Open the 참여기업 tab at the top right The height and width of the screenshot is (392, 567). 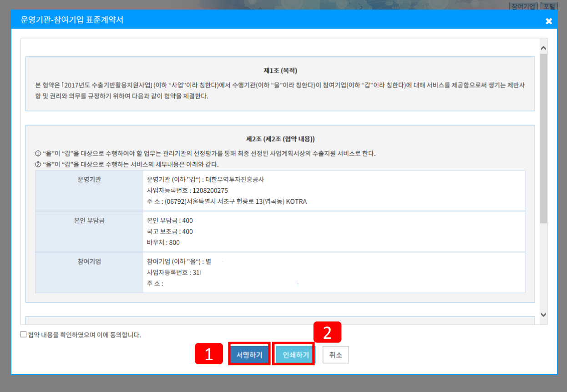tap(523, 6)
